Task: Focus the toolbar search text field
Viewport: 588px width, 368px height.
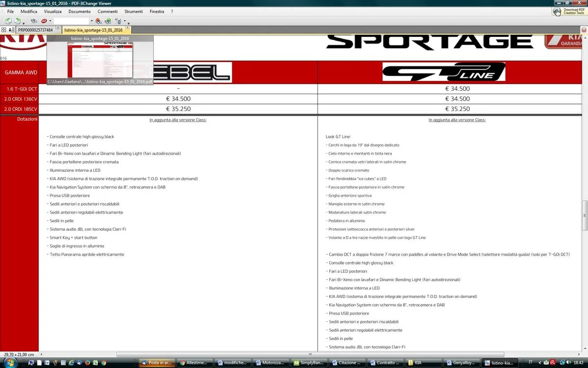Action: [71, 21]
